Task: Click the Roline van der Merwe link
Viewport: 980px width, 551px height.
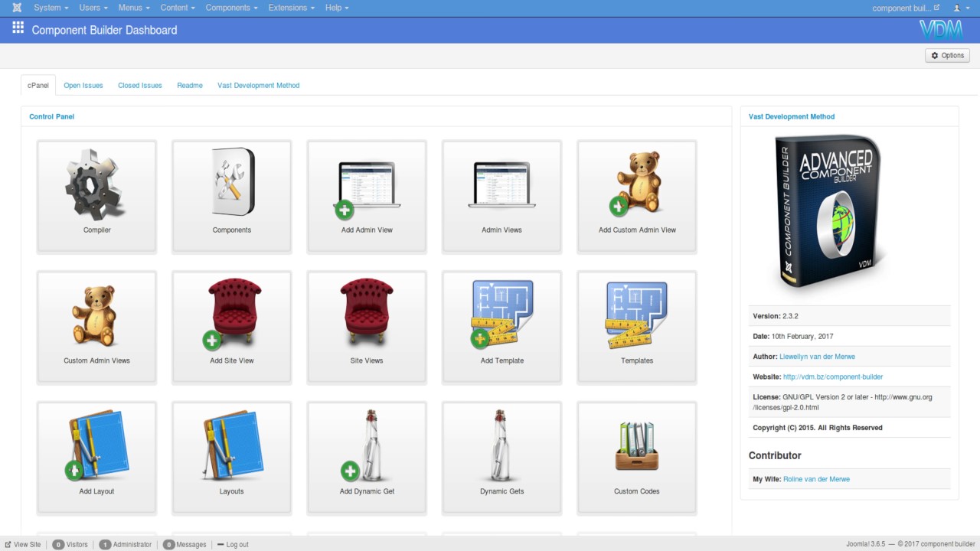Action: pos(816,479)
